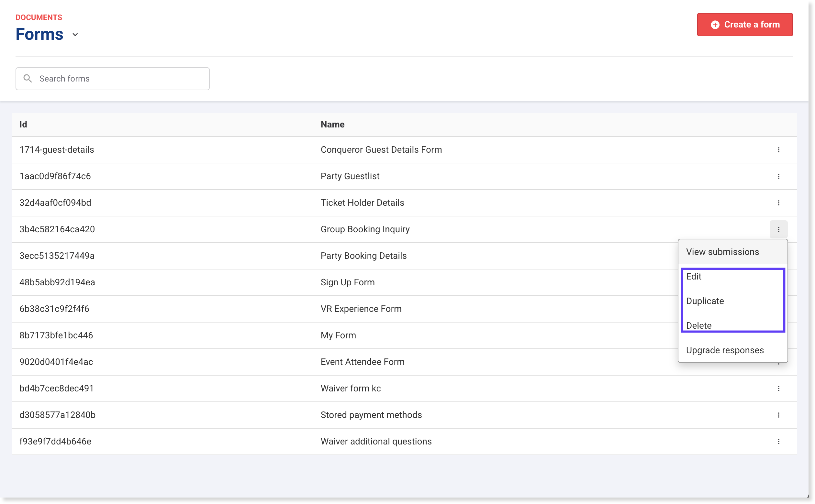Open three-dot menu for Waiver additional questions
The height and width of the screenshot is (504, 815).
[x=778, y=441]
